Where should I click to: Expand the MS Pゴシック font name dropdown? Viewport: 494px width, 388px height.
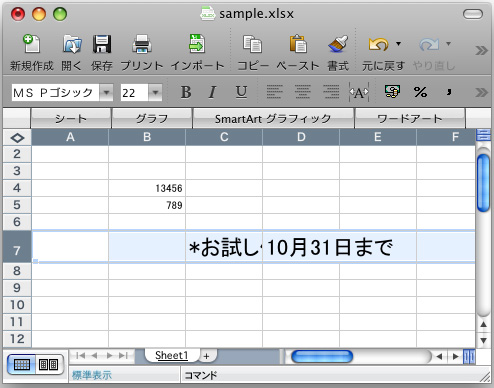tap(106, 92)
